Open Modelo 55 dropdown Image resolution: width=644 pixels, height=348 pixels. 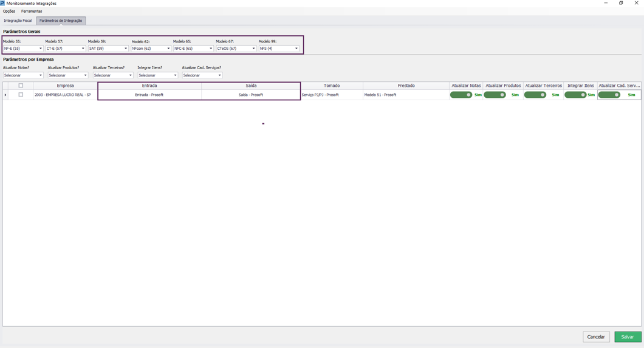point(23,49)
